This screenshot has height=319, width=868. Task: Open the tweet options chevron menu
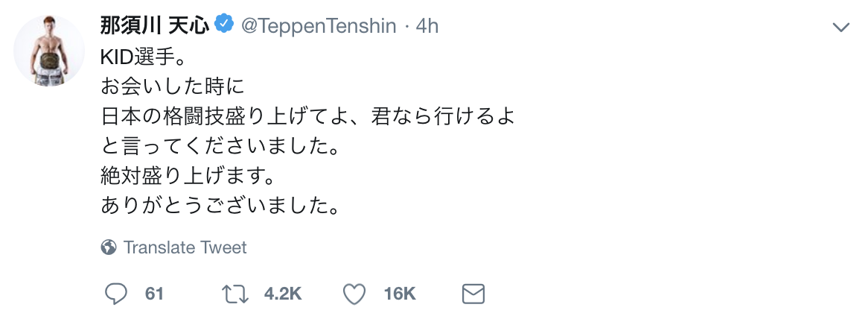pyautogui.click(x=840, y=28)
